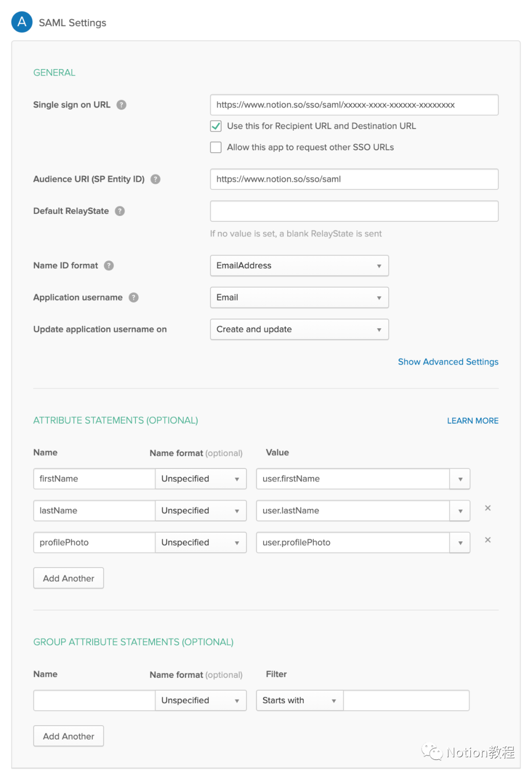Open the LEARN MORE link
This screenshot has width=532, height=776.
point(472,421)
